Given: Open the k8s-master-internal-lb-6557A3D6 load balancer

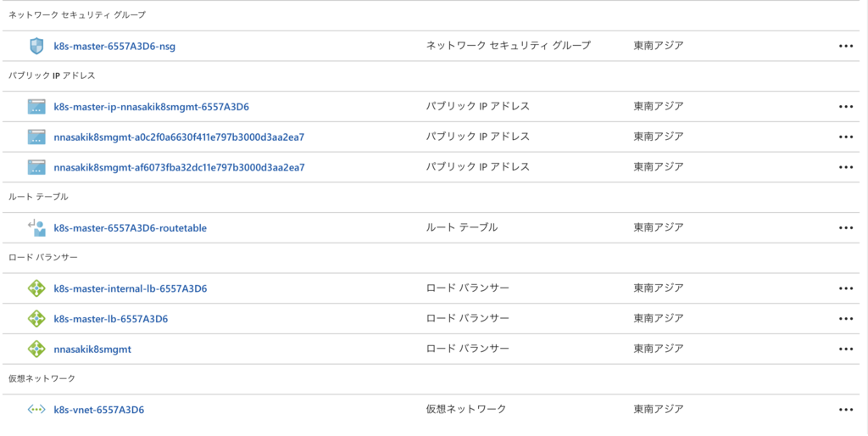Looking at the screenshot, I should (x=130, y=288).
